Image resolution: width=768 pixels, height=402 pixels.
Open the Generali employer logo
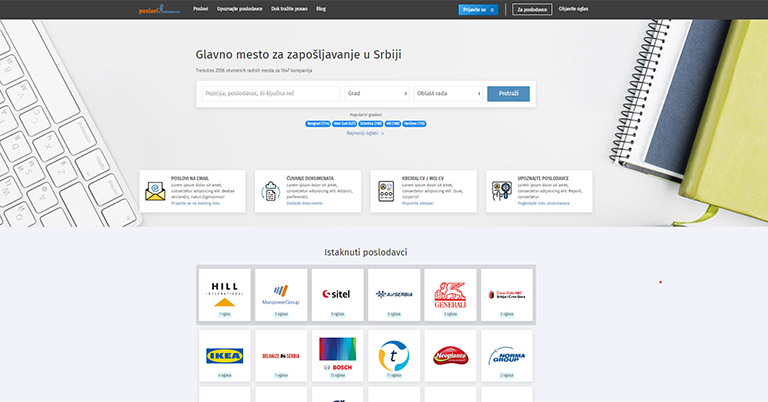click(x=450, y=294)
